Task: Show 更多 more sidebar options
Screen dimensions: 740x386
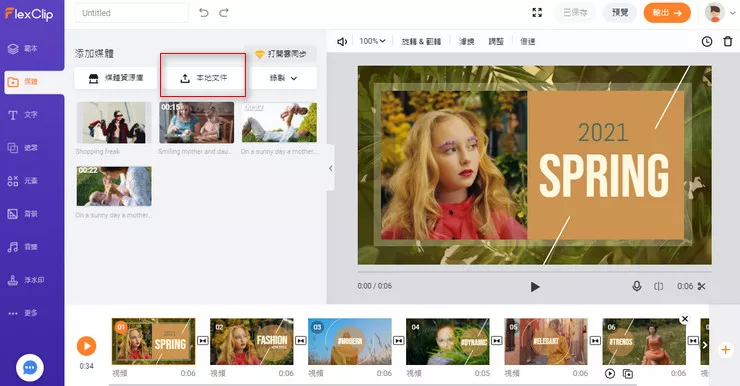Action: coord(23,313)
